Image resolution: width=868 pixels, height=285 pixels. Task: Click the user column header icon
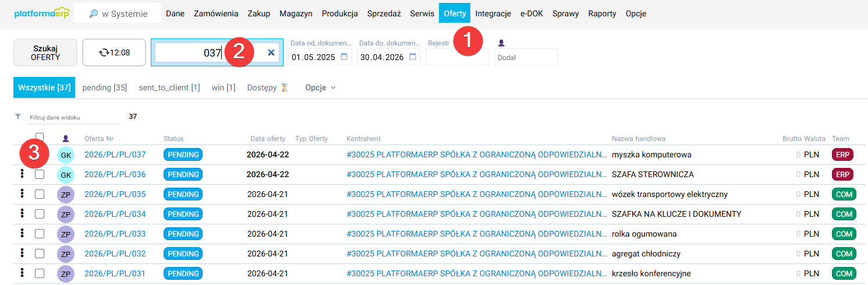click(x=65, y=138)
